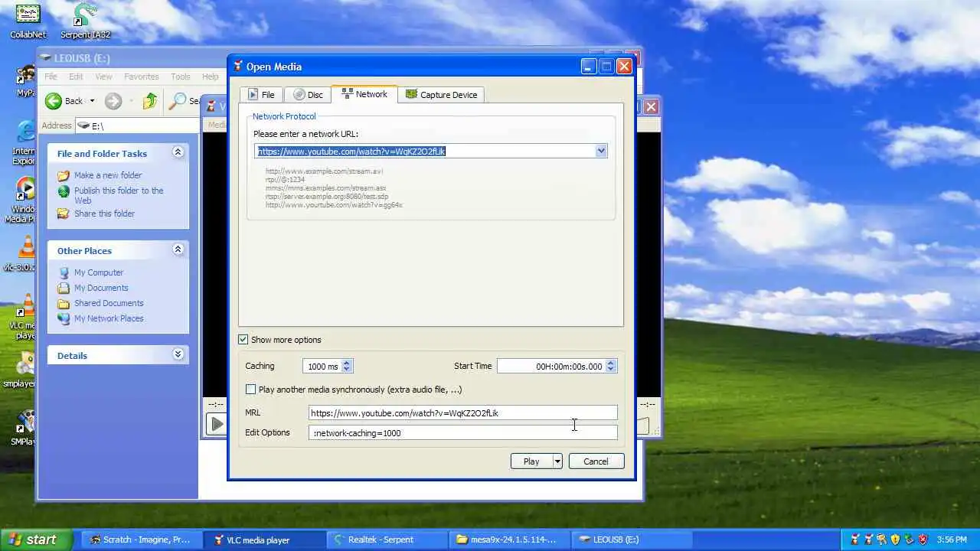Switch to the File tab

[260, 95]
